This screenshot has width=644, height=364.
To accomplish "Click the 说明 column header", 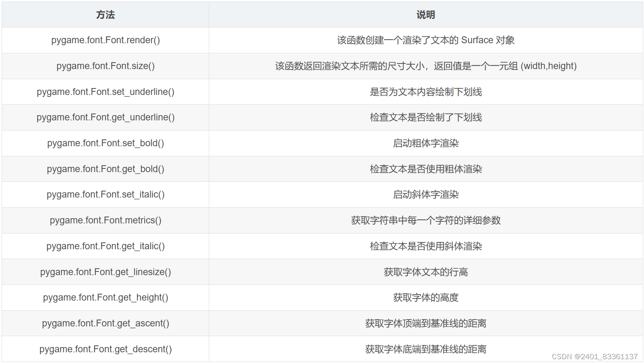I will coord(426,15).
